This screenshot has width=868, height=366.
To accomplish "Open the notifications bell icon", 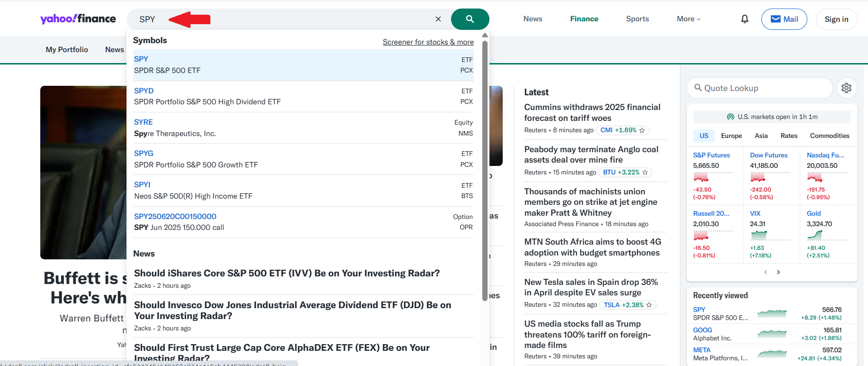I will click(745, 19).
